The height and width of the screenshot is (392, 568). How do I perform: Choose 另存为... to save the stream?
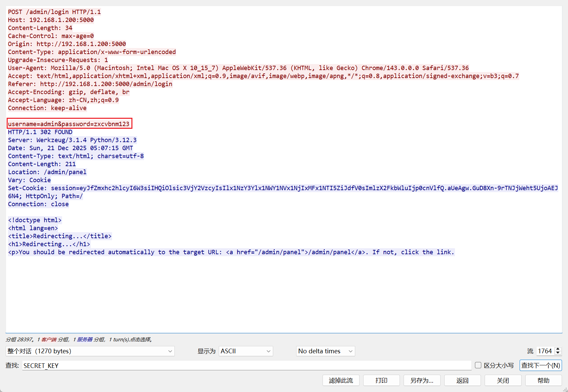(422, 380)
